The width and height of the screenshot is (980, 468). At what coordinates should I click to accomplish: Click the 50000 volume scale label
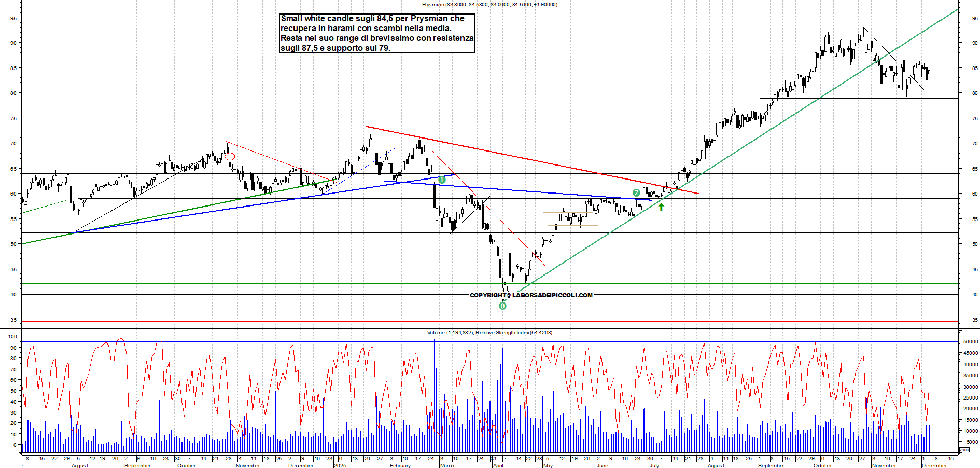click(971, 342)
